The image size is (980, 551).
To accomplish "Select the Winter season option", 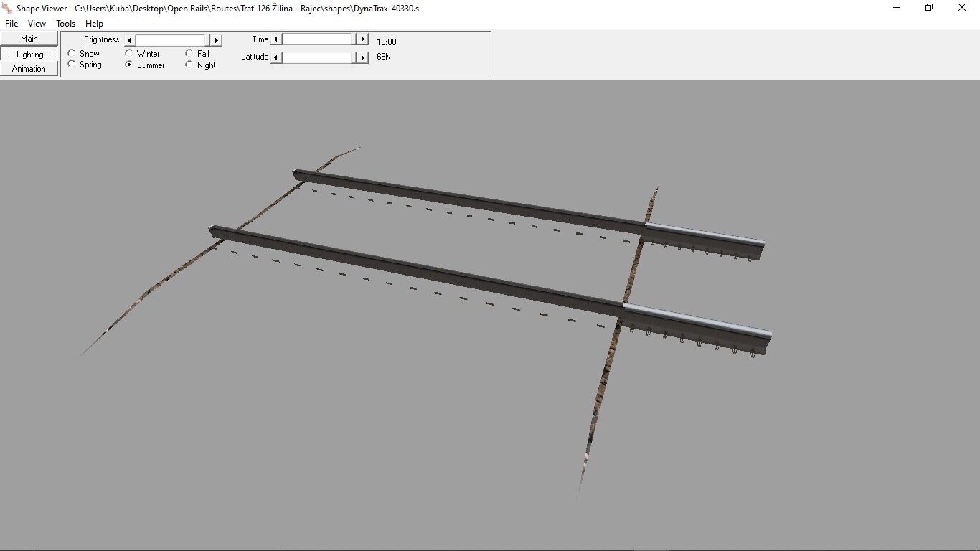I will click(x=129, y=53).
